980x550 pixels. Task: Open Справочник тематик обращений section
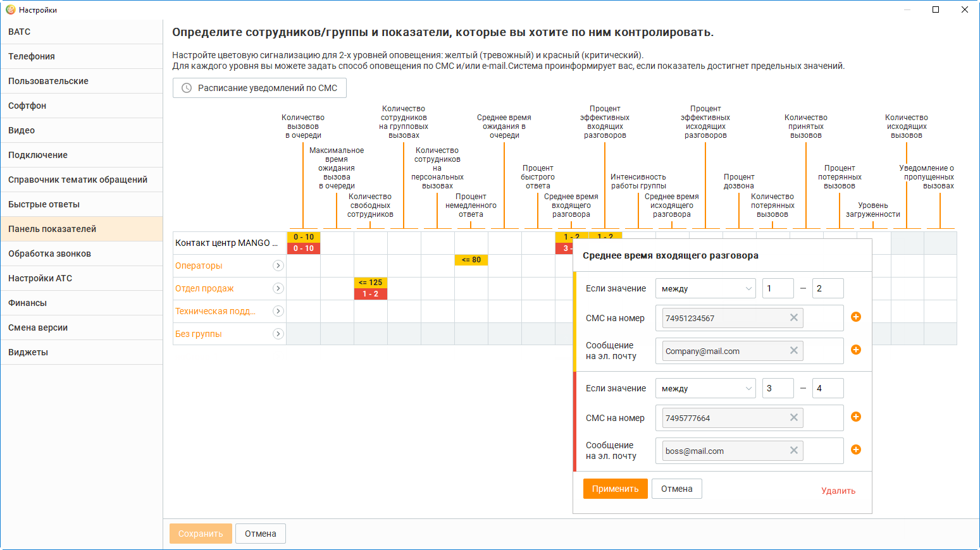(x=82, y=180)
